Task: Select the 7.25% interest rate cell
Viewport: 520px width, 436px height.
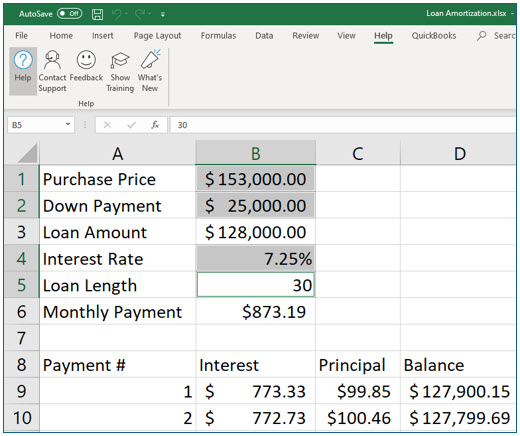Action: 256,258
